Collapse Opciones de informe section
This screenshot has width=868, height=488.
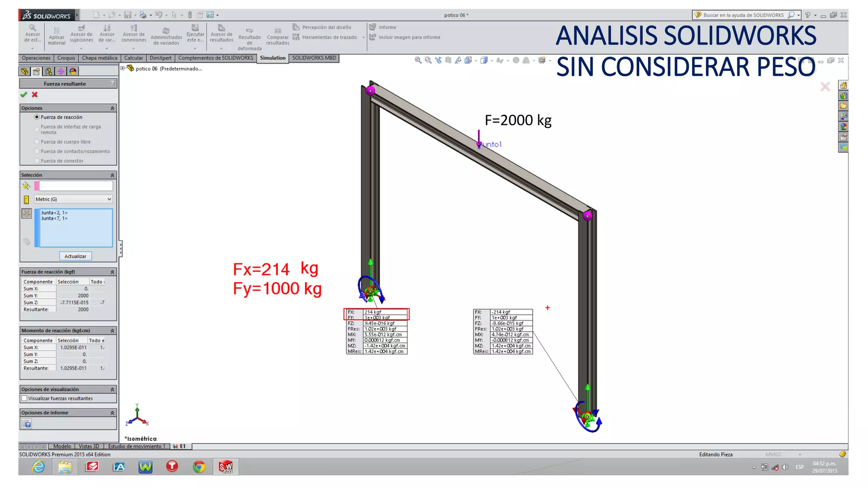112,413
